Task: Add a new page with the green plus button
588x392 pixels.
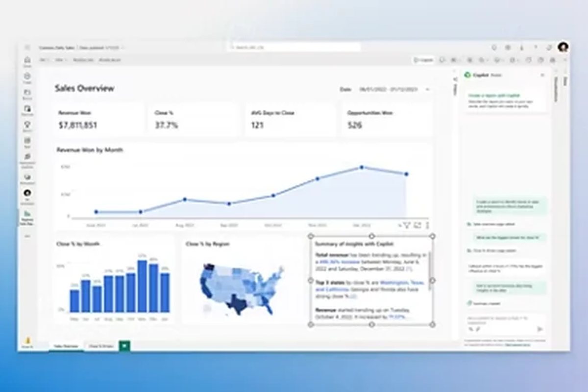Action: 124,346
